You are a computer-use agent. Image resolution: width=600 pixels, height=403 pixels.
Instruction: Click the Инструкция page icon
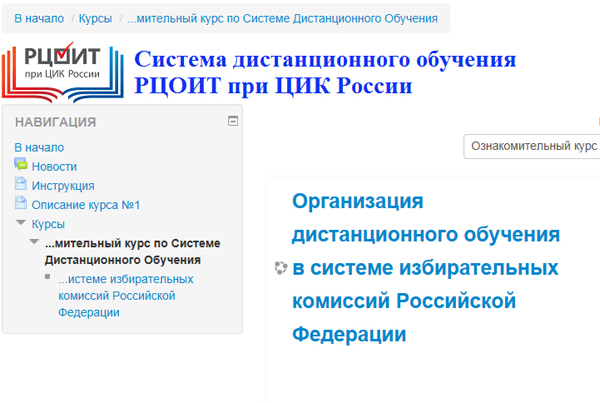pos(21,183)
